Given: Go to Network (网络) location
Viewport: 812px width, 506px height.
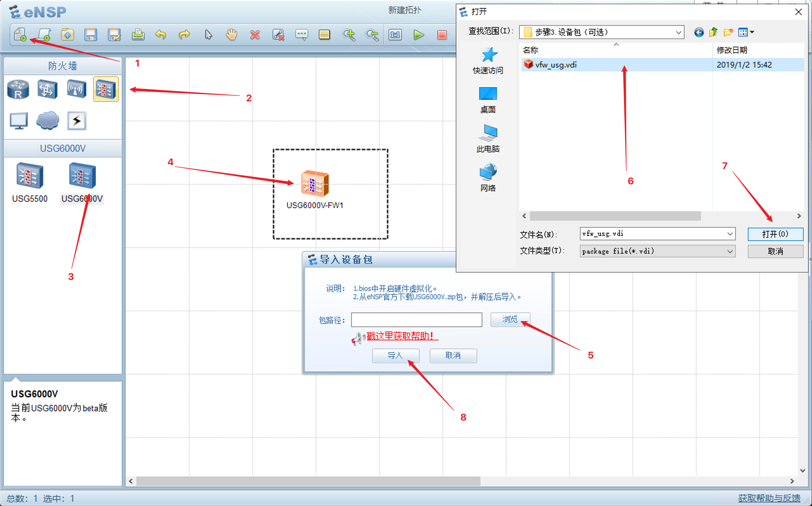Looking at the screenshot, I should coord(488,178).
